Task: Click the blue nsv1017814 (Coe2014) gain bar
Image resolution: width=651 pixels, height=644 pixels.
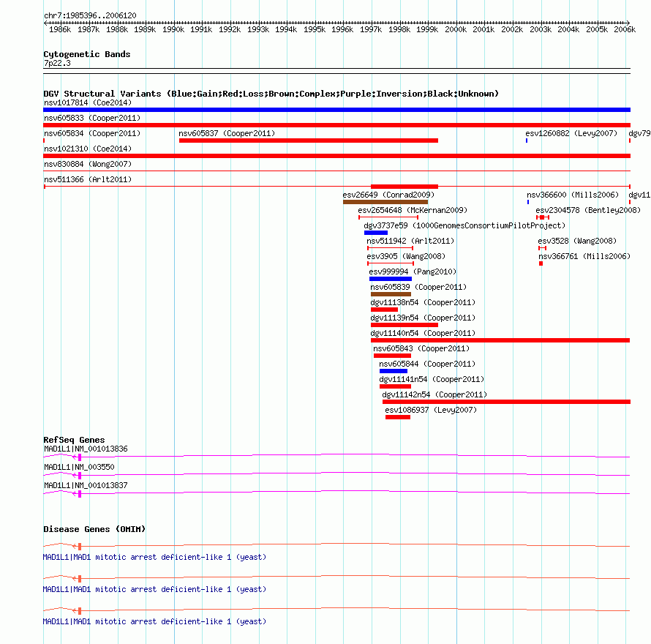Action: (x=336, y=110)
